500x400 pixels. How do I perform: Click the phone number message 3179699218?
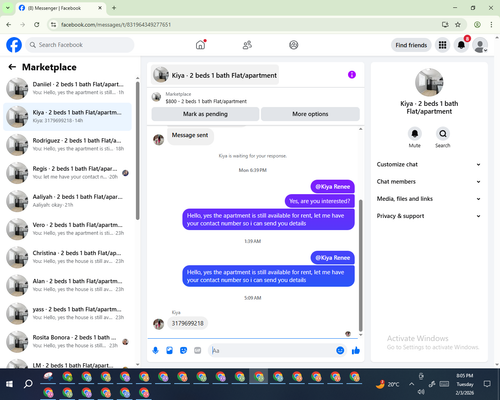[187, 323]
